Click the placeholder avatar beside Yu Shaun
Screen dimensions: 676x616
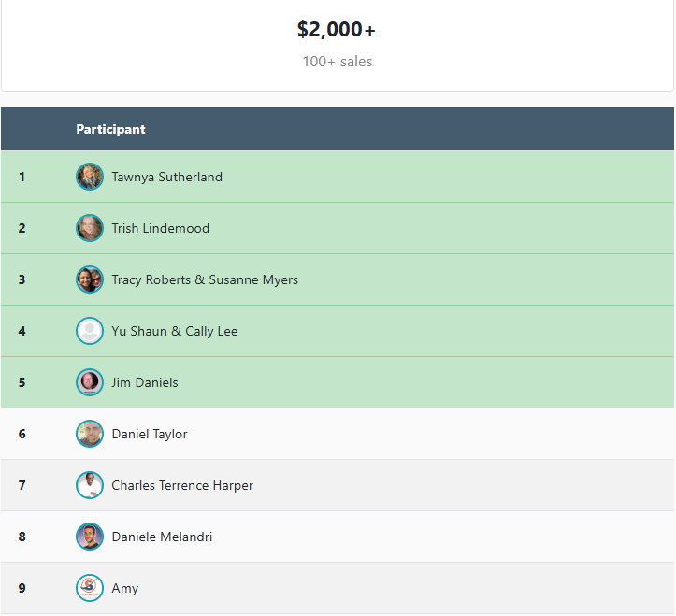90,331
